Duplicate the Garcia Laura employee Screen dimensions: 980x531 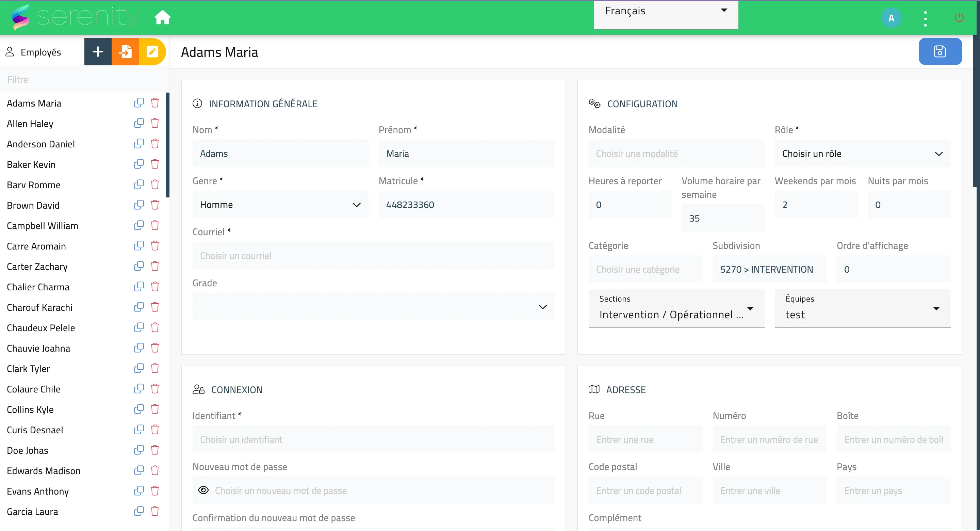[x=139, y=511]
